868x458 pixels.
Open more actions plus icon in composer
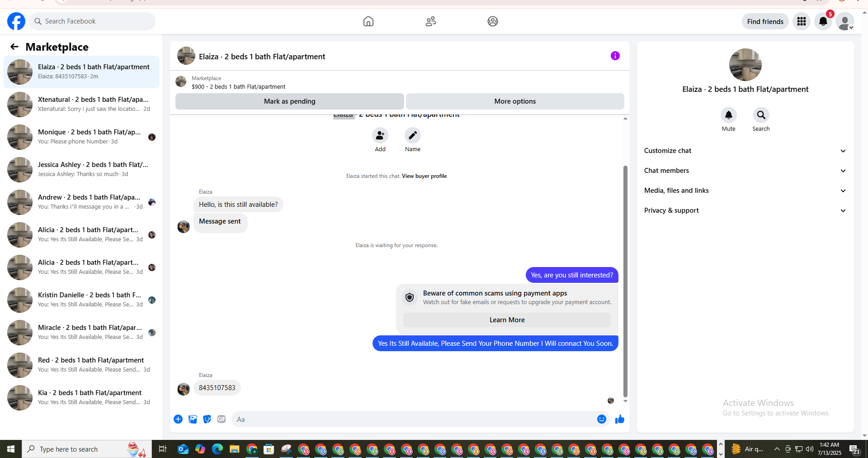click(x=178, y=419)
